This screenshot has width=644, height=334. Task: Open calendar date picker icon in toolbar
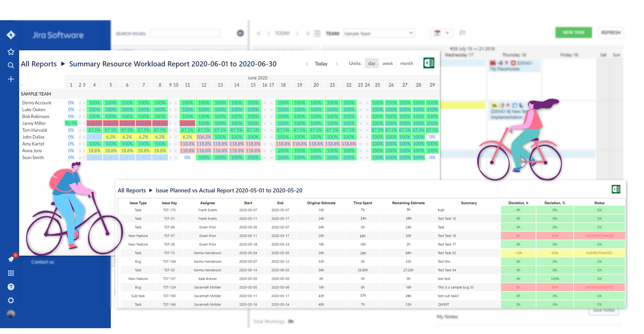point(317,33)
